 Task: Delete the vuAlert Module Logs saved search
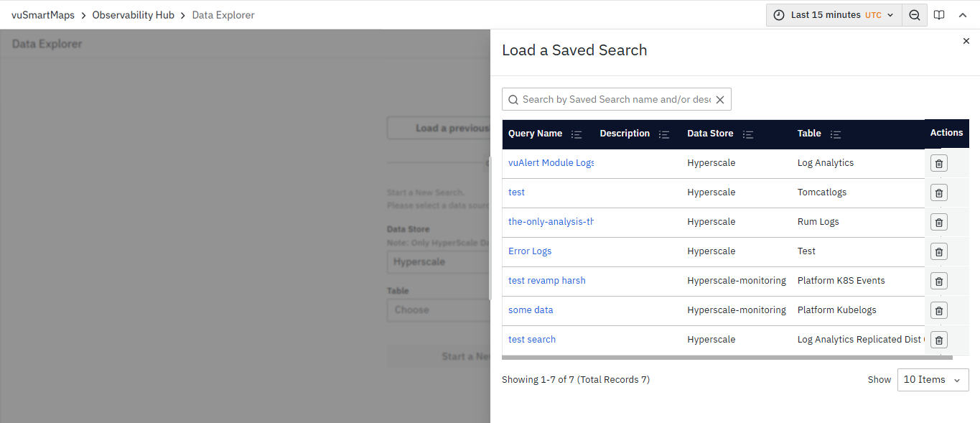[x=938, y=164]
